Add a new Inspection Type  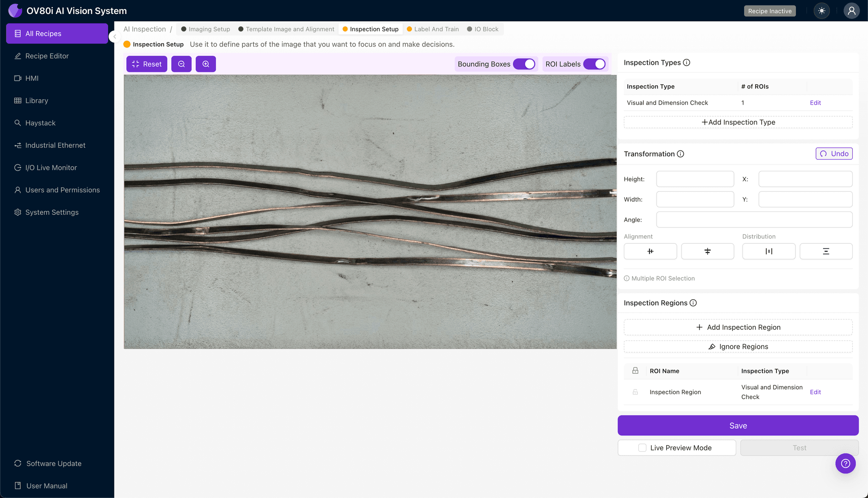(x=738, y=122)
